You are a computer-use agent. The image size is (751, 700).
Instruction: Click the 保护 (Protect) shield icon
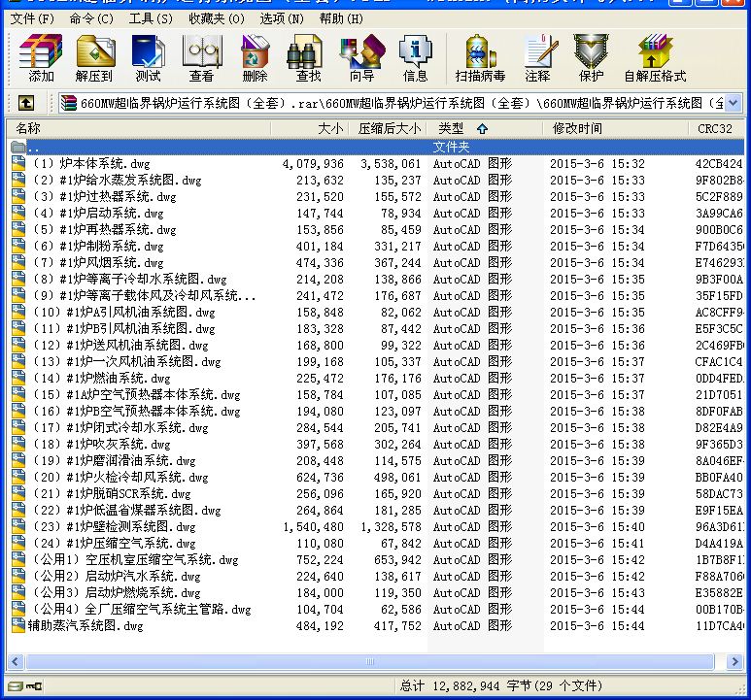(591, 51)
